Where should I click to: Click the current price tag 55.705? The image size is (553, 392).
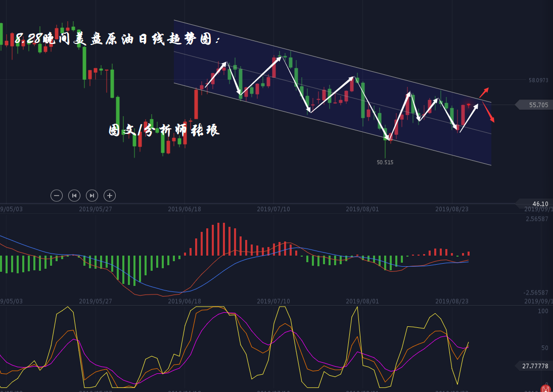click(535, 105)
